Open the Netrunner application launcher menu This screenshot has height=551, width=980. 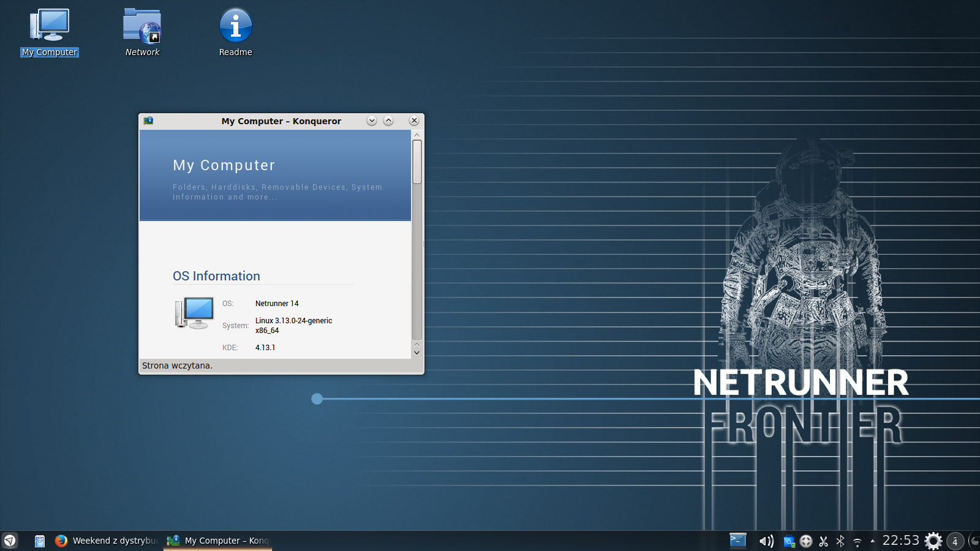(10, 541)
